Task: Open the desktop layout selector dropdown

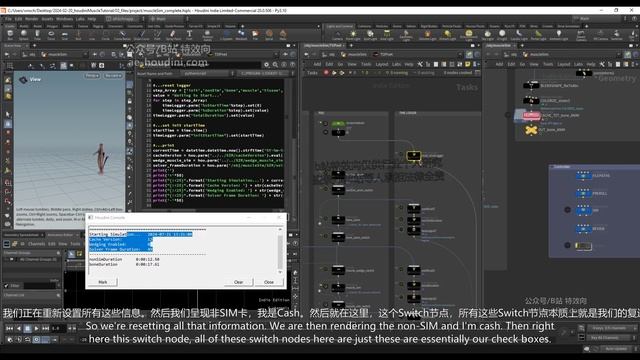Action: tap(125, 19)
